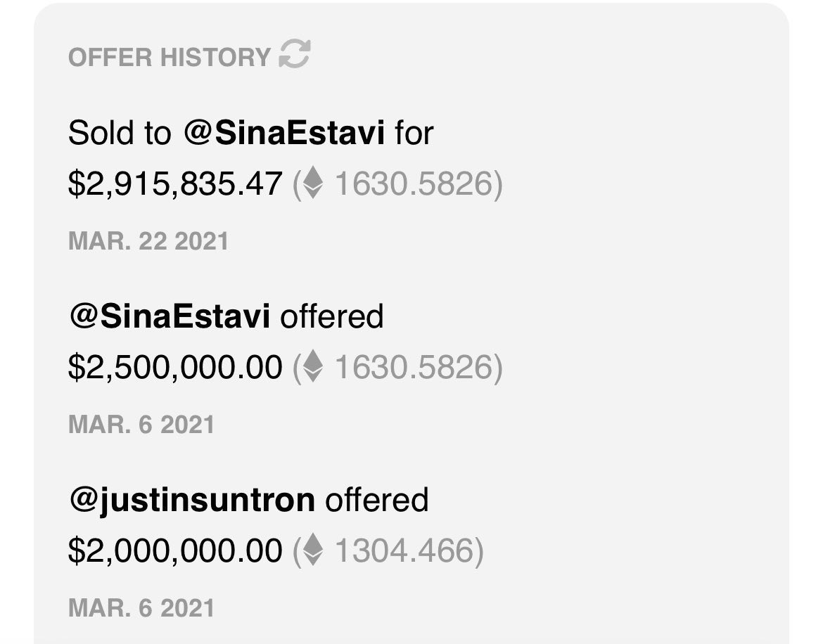Click the MAR. 22 2021 sale date
The image size is (823, 644).
148,241
